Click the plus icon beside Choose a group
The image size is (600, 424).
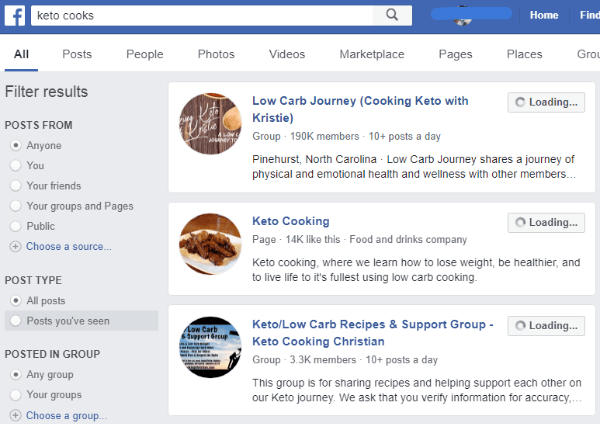coord(15,415)
